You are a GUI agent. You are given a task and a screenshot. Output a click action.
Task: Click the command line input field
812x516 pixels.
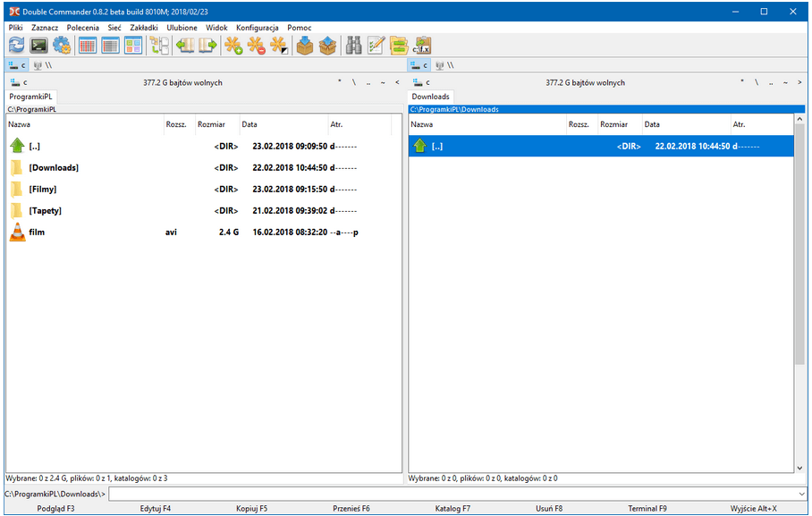tap(453, 494)
